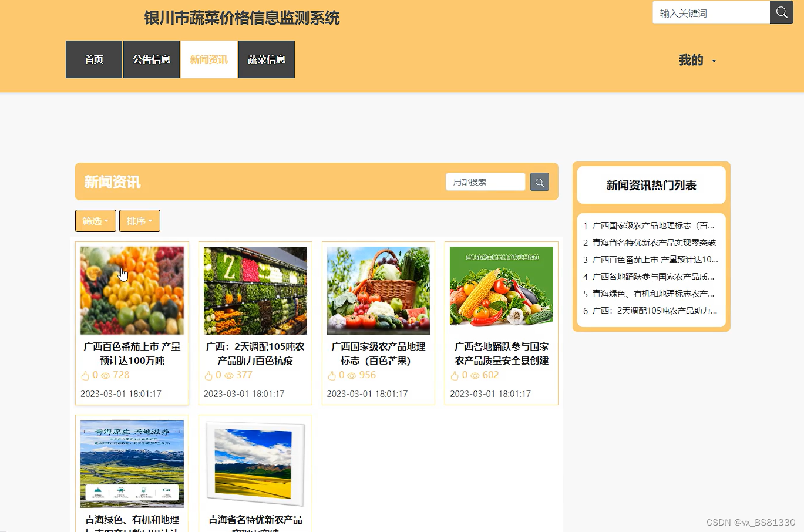Expand the 我的 account menu
The height and width of the screenshot is (532, 804).
click(698, 60)
